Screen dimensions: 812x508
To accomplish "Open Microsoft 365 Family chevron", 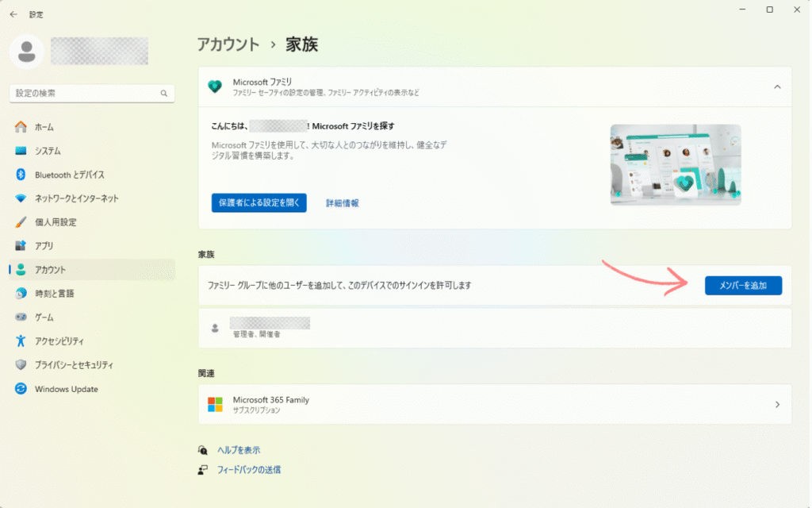I will click(777, 404).
